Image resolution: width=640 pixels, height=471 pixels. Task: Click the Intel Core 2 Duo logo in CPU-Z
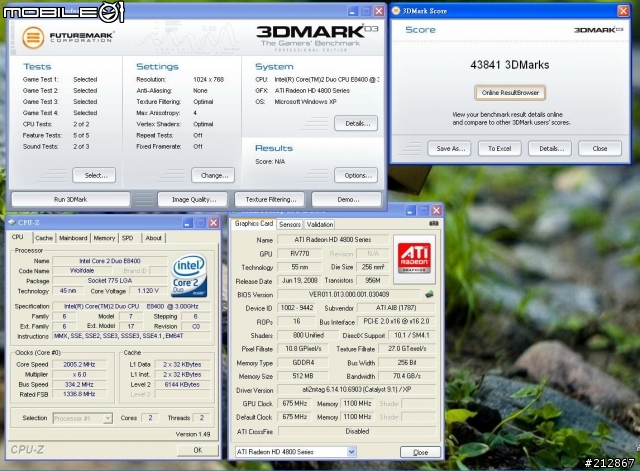tap(189, 276)
